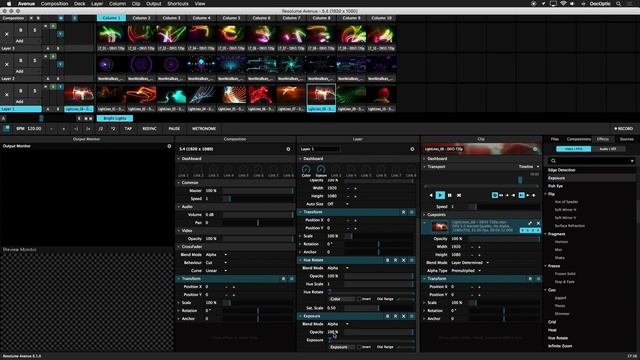Image resolution: width=640 pixels, height=360 pixels.
Task: Click the PAUSE tempo button
Action: [x=174, y=129]
